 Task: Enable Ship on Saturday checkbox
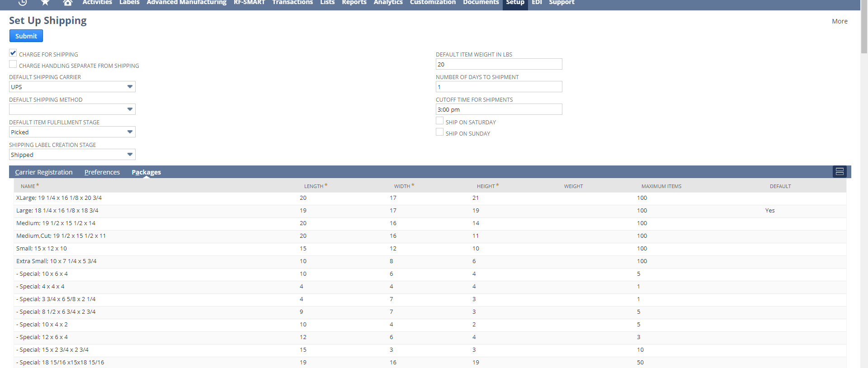pos(439,121)
